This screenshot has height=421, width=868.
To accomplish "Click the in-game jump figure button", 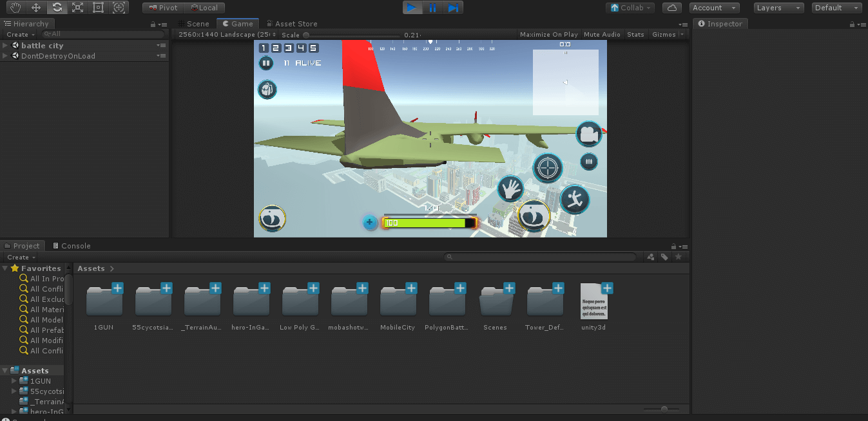I will point(574,200).
